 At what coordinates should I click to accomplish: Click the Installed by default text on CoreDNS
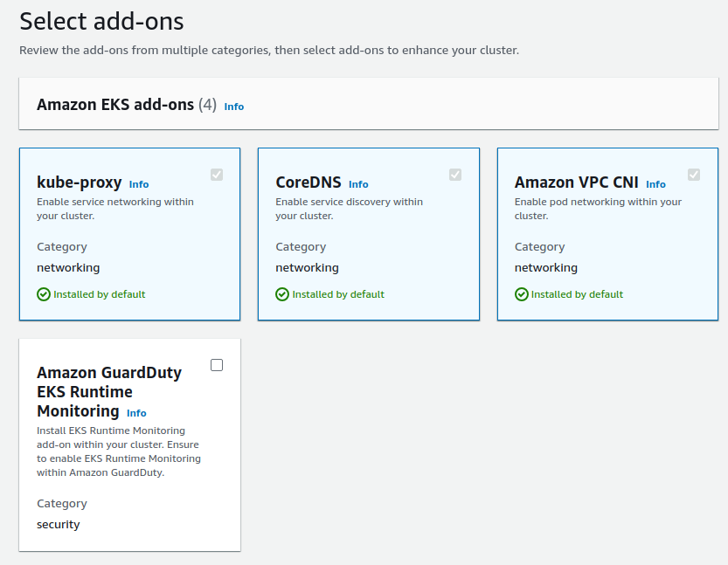(x=338, y=294)
